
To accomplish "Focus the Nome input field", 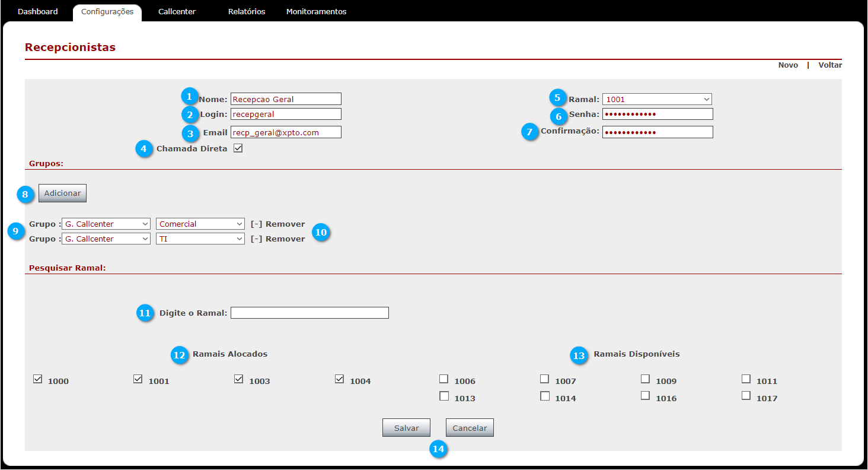I will [x=286, y=99].
